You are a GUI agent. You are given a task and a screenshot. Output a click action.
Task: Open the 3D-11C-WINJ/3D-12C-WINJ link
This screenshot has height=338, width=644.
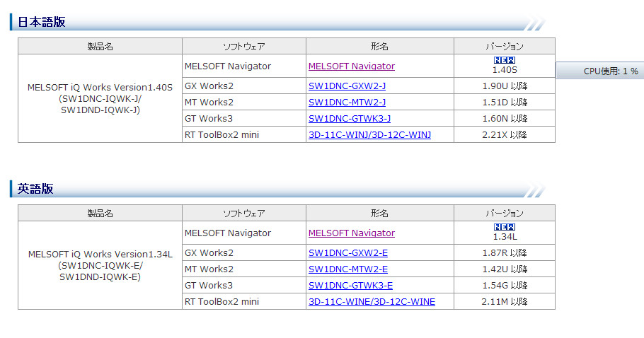click(x=369, y=135)
